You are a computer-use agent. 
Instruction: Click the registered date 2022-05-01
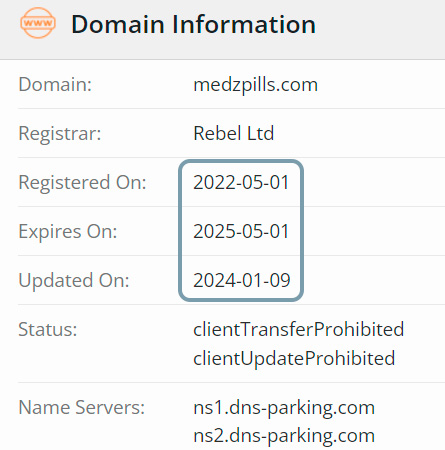tap(241, 182)
